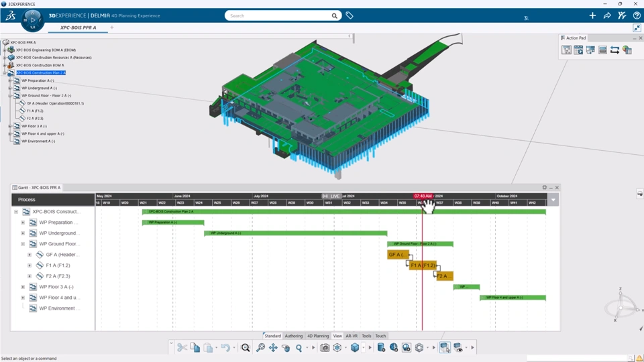Toggle the box with eye visibility icon
644x362 pixels.
tap(458, 348)
